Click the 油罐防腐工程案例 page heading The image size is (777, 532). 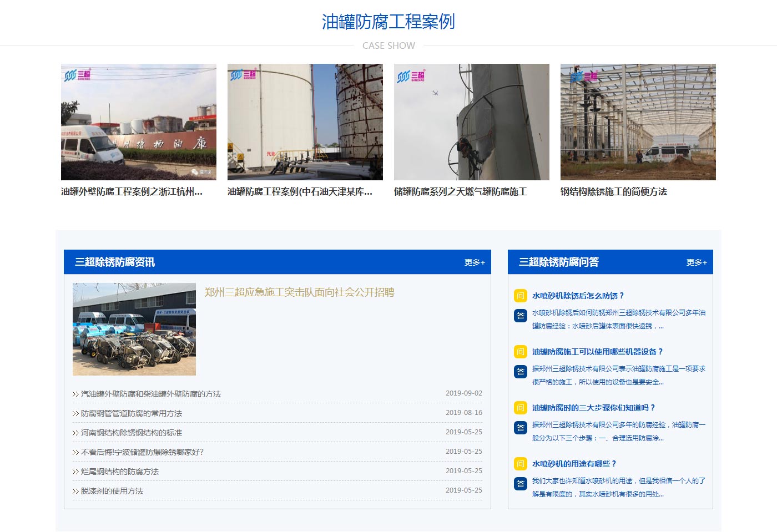click(x=388, y=23)
